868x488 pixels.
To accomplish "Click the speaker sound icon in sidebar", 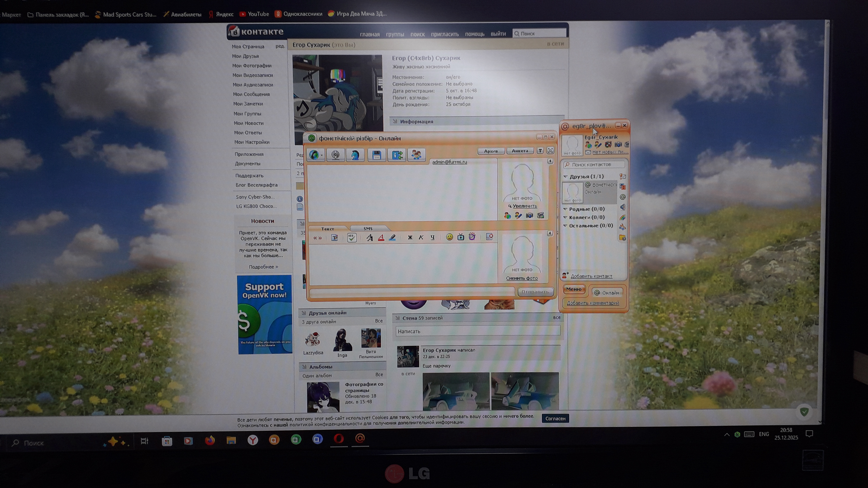I will pos(622,207).
